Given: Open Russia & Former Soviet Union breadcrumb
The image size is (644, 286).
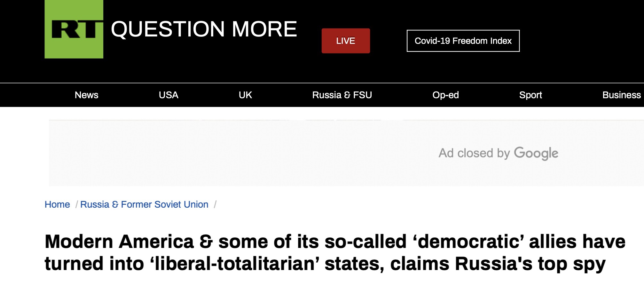Looking at the screenshot, I should [144, 204].
